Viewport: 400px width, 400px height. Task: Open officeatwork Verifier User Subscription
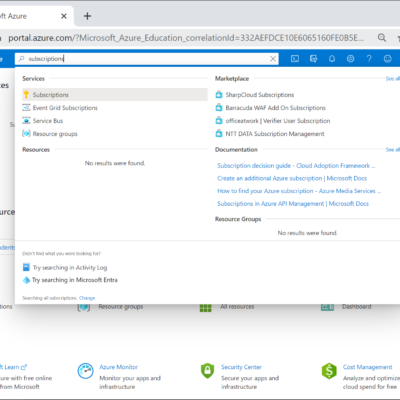[x=278, y=121]
